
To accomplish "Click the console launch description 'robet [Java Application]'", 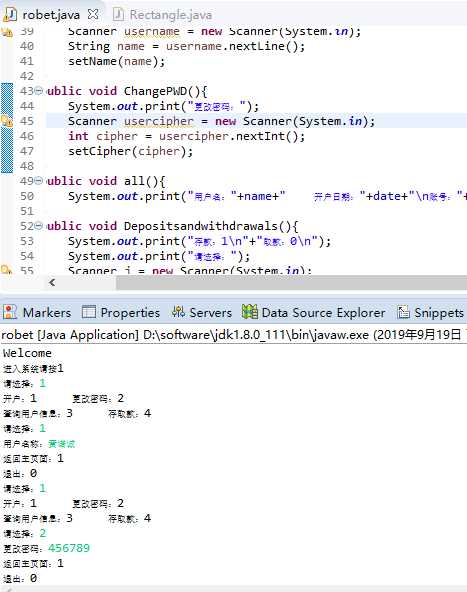I will (70, 335).
